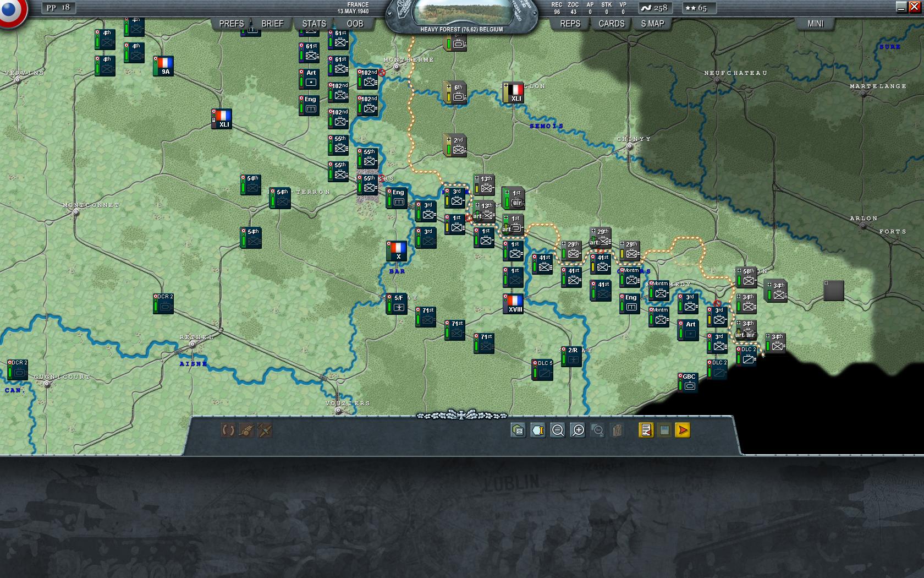Click the PP 18 political points indicator

[59, 8]
